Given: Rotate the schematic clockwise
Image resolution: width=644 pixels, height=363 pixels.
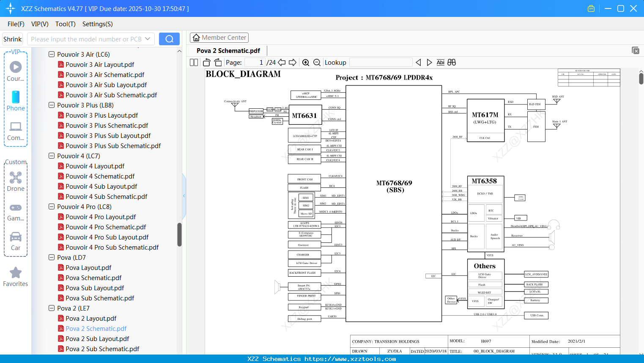Looking at the screenshot, I should (x=218, y=62).
